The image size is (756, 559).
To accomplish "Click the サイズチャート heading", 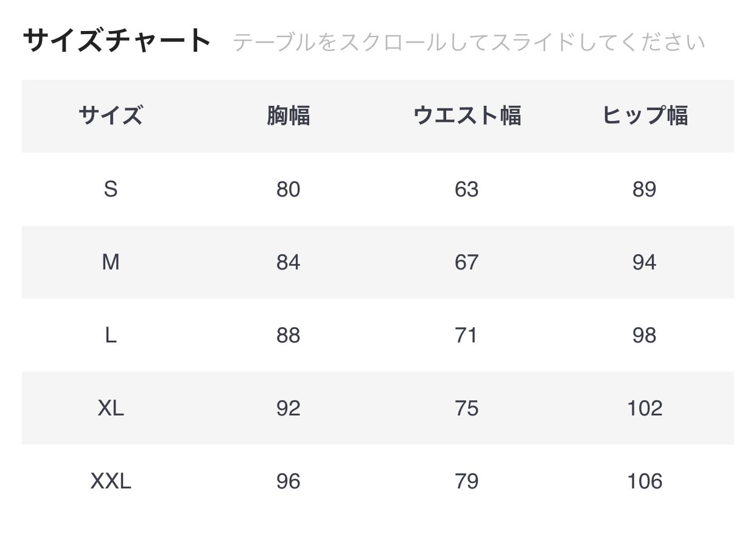I will tap(117, 41).
